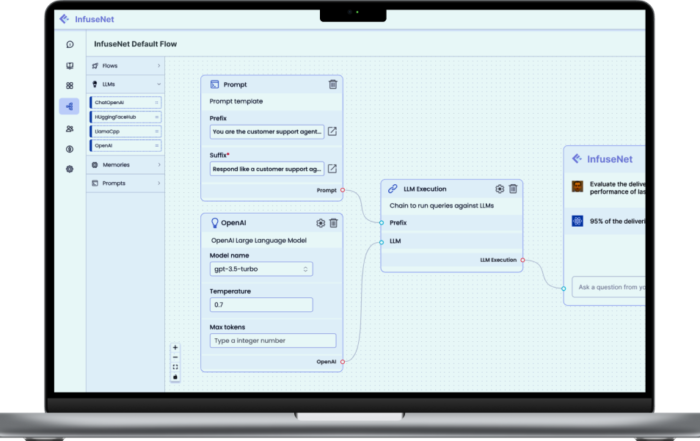Zoom out the canvas with minus button
Image resolution: width=700 pixels, height=441 pixels.
pyautogui.click(x=175, y=357)
